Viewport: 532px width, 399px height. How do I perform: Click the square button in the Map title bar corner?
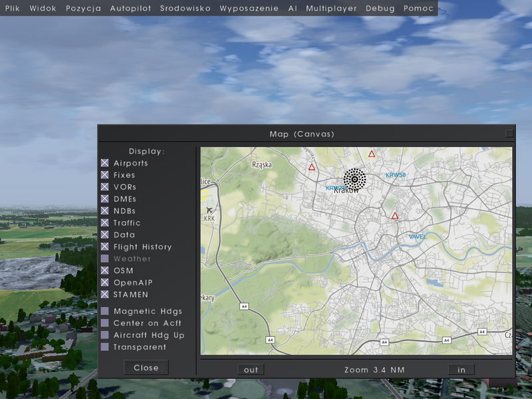(x=509, y=134)
